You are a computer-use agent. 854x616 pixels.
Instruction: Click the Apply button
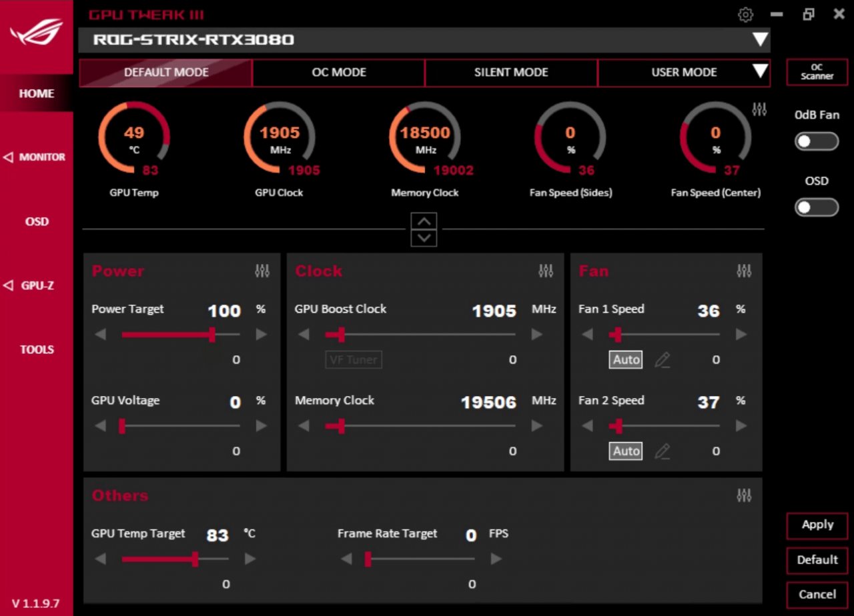(x=817, y=525)
